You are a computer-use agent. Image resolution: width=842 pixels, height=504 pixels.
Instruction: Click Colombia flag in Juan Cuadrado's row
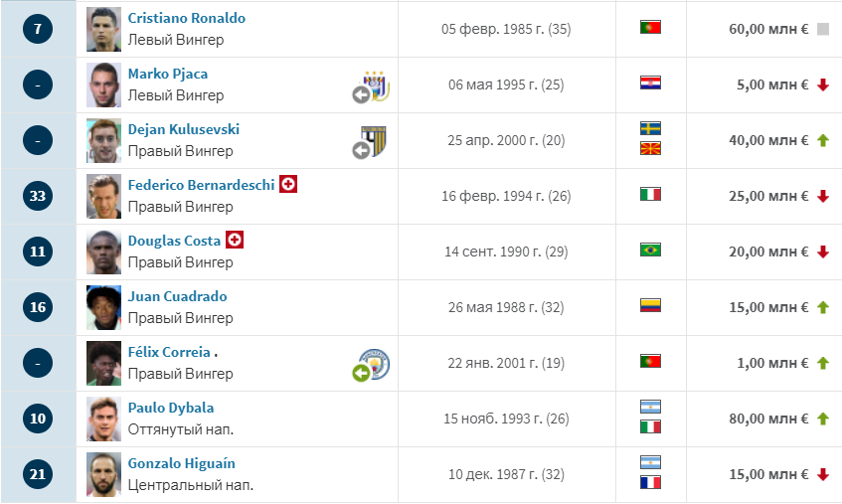coord(650,306)
